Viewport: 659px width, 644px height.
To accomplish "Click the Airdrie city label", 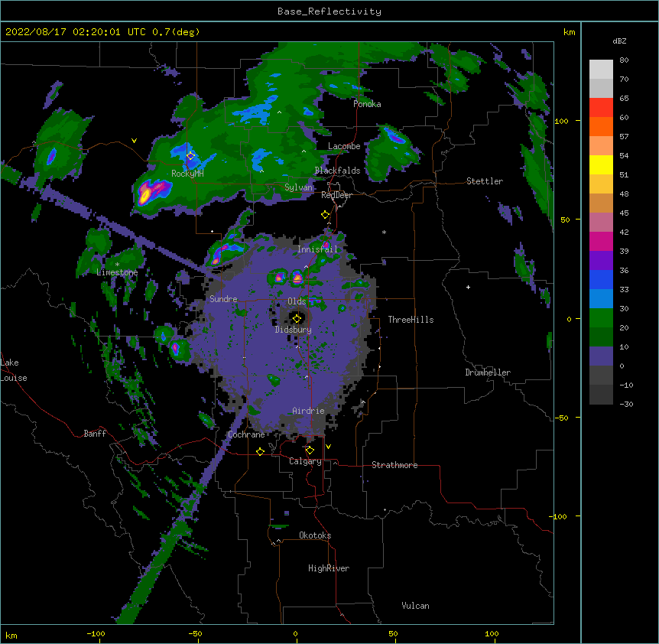I will (x=308, y=411).
